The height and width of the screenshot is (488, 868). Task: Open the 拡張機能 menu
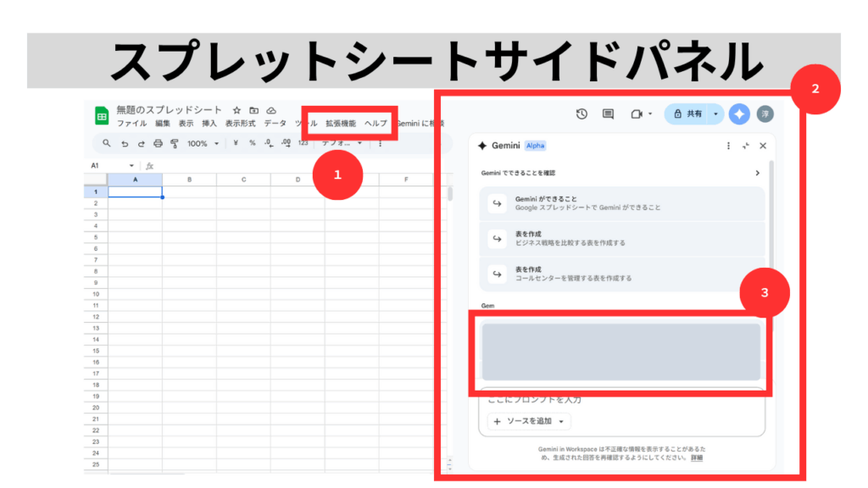tap(341, 124)
